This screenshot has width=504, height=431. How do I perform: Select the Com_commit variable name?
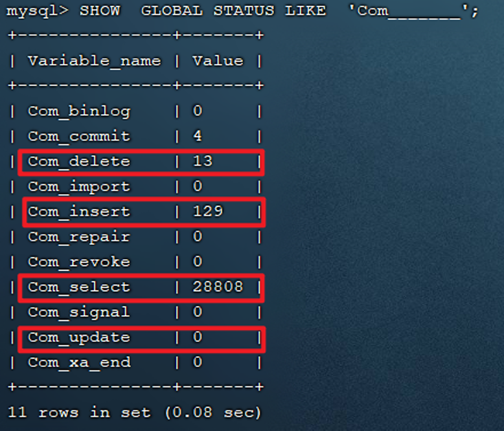(79, 136)
